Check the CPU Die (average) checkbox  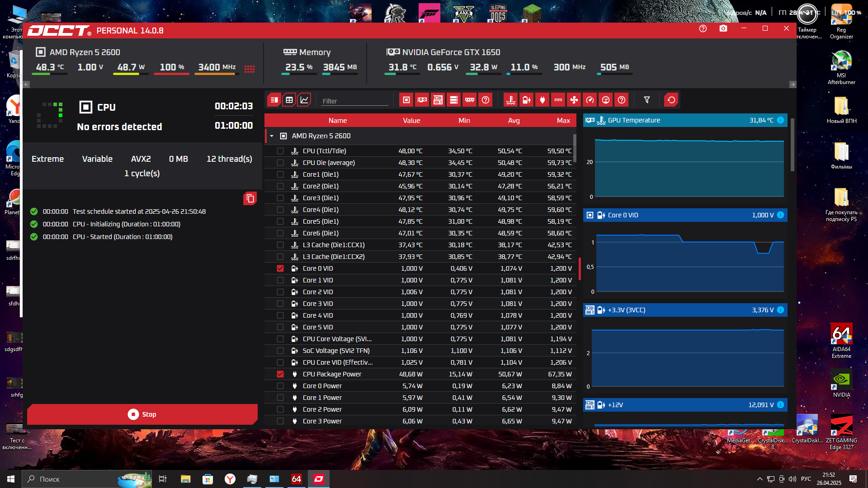coord(280,163)
